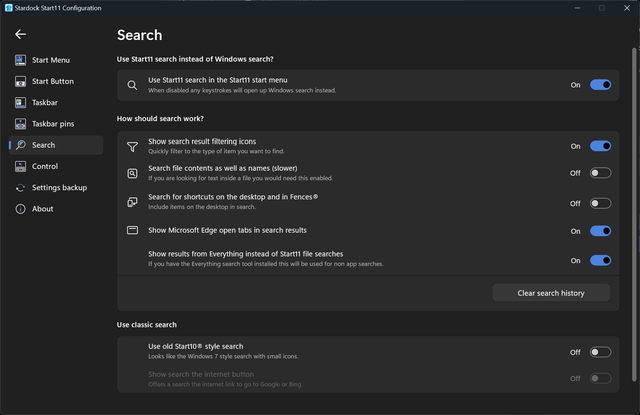Image resolution: width=640 pixels, height=415 pixels.
Task: Turn off Everything search results toggle
Action: click(600, 260)
